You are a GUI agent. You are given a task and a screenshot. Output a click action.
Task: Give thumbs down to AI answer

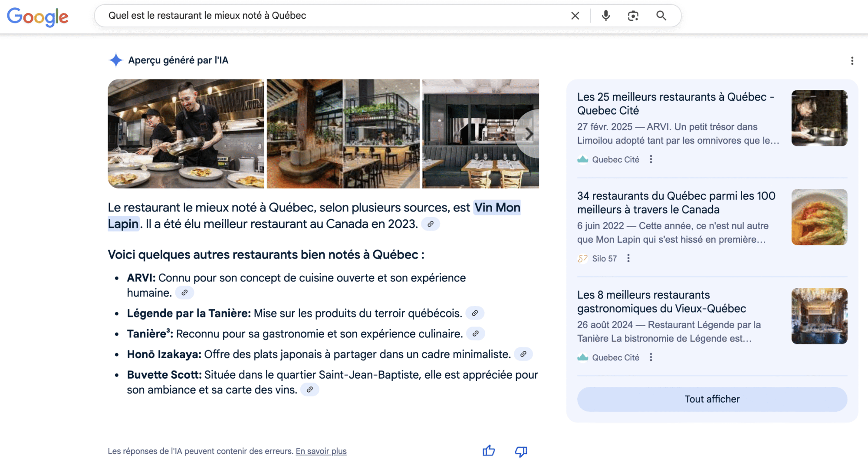pyautogui.click(x=521, y=452)
